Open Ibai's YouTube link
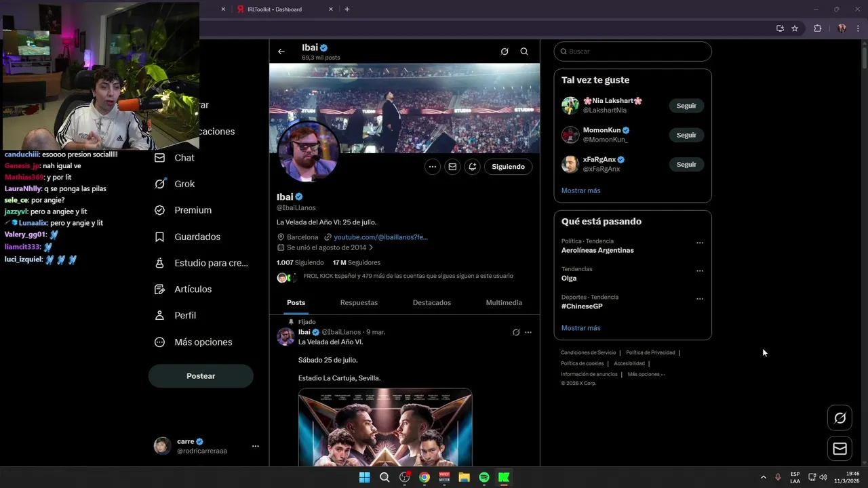 coord(380,237)
